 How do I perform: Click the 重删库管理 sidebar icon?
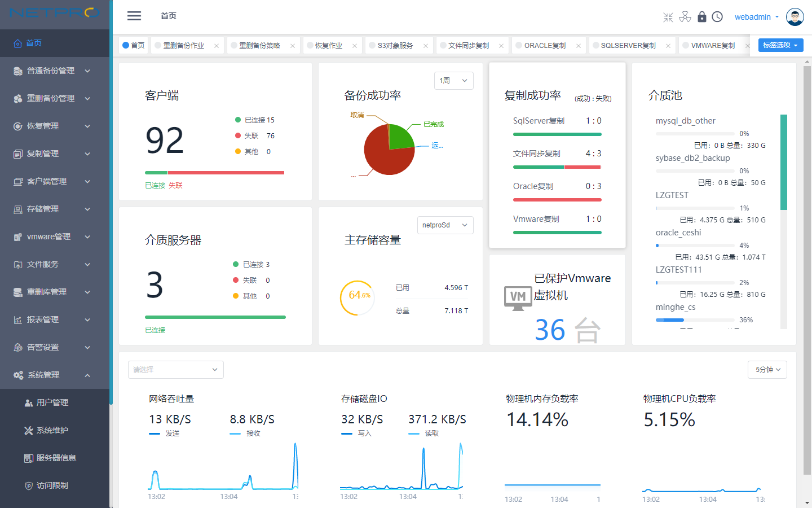(x=18, y=292)
